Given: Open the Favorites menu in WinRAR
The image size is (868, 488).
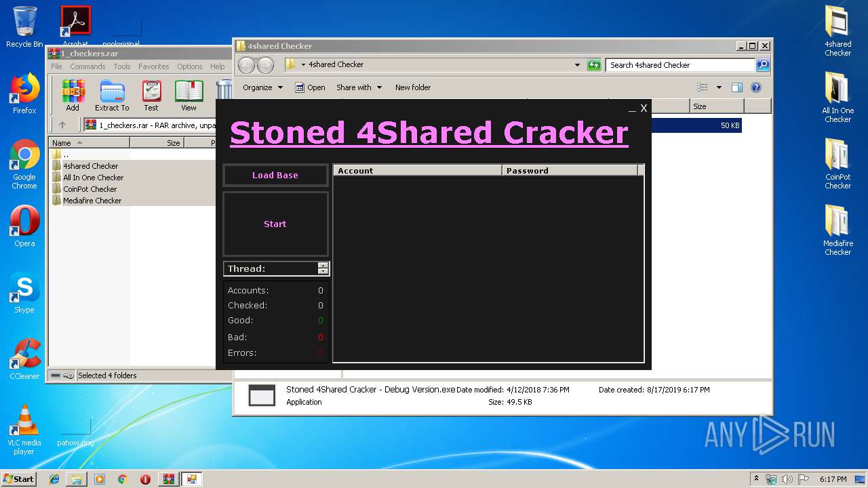Looking at the screenshot, I should click(x=154, y=66).
